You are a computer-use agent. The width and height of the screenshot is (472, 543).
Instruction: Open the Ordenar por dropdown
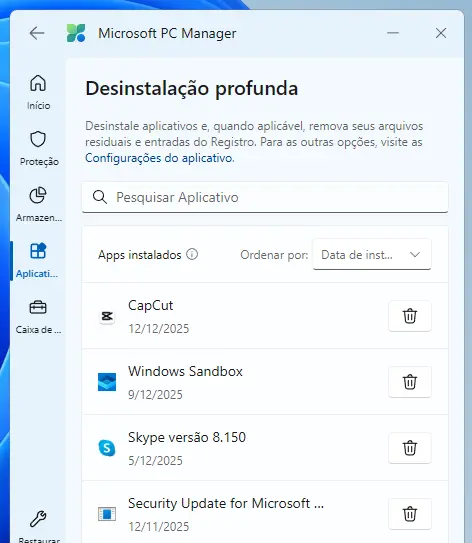(372, 254)
